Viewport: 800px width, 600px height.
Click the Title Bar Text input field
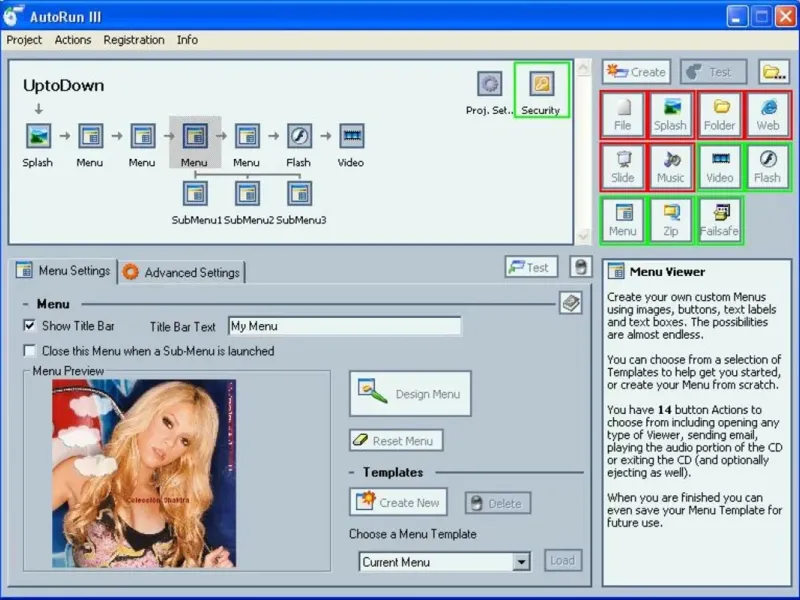tap(345, 326)
